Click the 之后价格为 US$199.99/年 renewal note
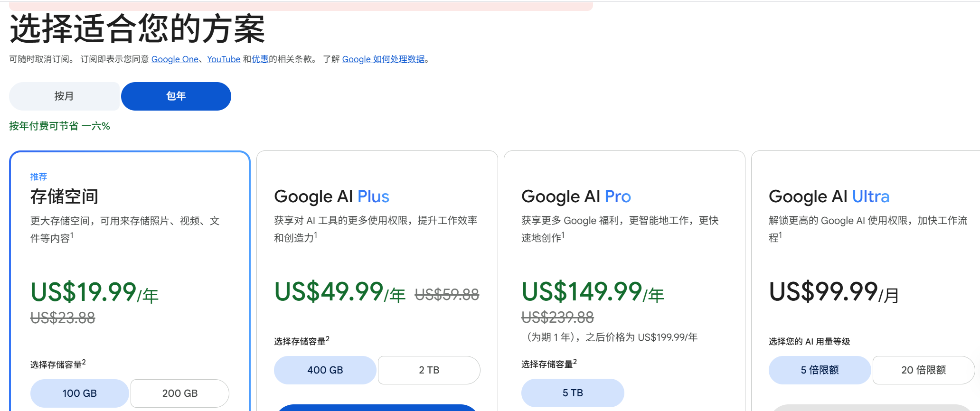 click(x=610, y=337)
